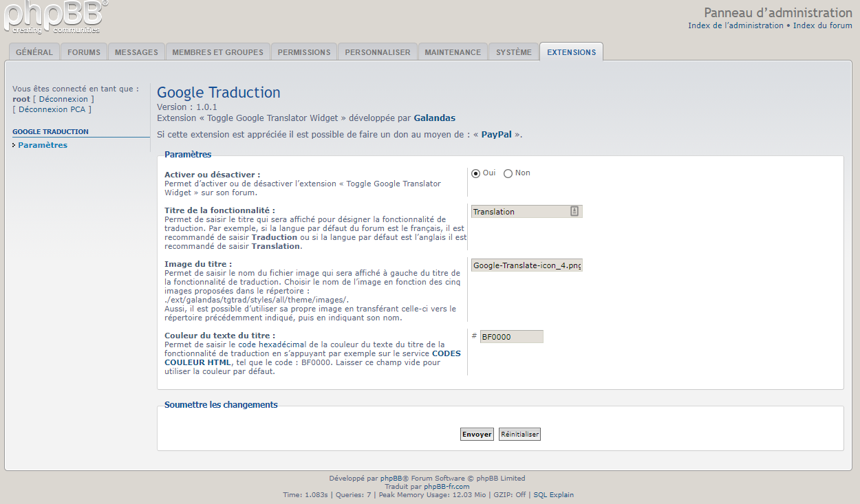The width and height of the screenshot is (860, 504).
Task: Click the Déconnexion PCA link
Action: click(x=52, y=109)
